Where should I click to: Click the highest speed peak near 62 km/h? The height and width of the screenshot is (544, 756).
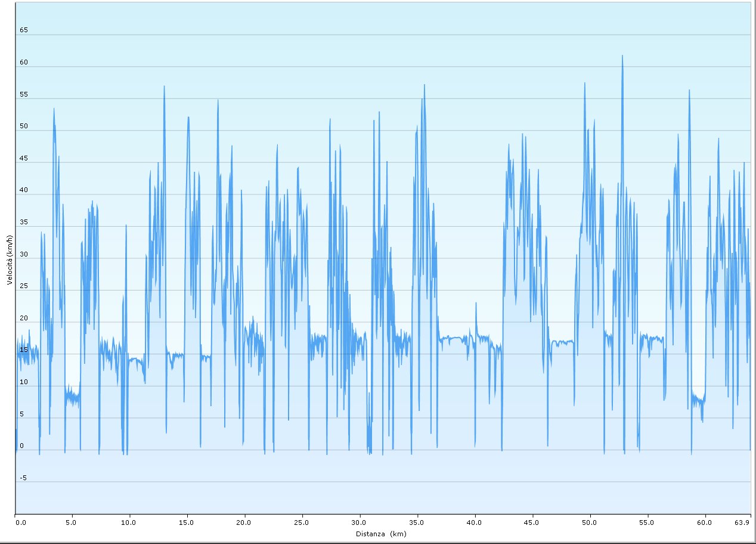[x=622, y=57]
